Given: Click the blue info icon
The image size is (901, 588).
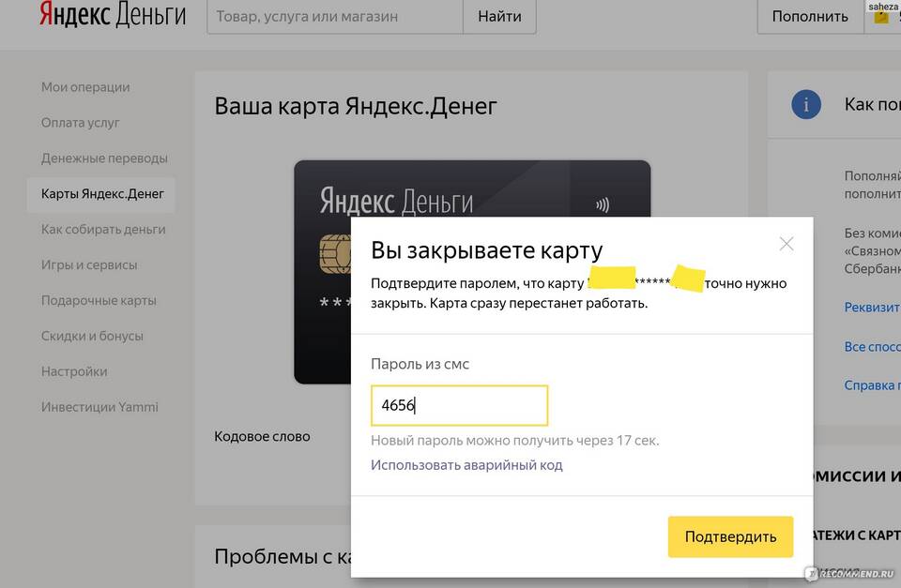Looking at the screenshot, I should tap(805, 104).
